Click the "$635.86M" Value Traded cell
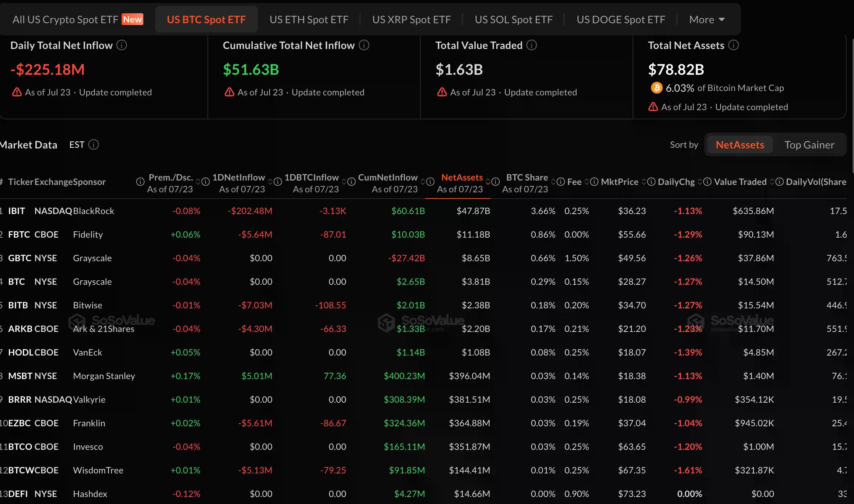This screenshot has width=854, height=504. [753, 211]
